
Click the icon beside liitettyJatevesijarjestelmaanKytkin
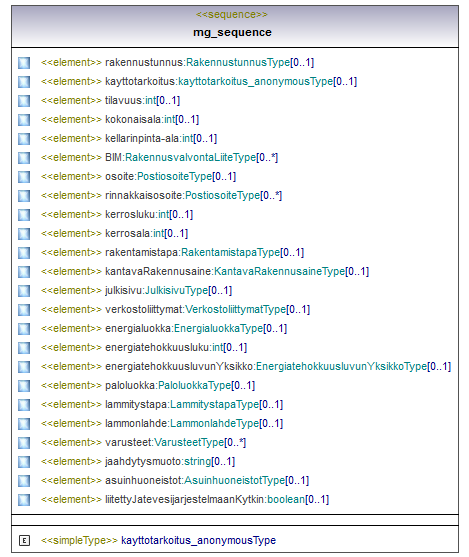click(24, 500)
